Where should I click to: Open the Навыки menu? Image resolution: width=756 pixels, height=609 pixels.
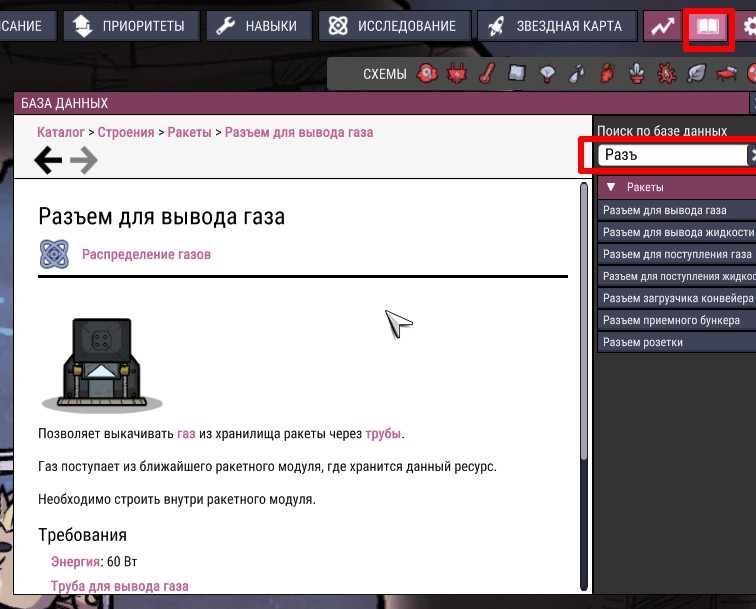tap(259, 26)
